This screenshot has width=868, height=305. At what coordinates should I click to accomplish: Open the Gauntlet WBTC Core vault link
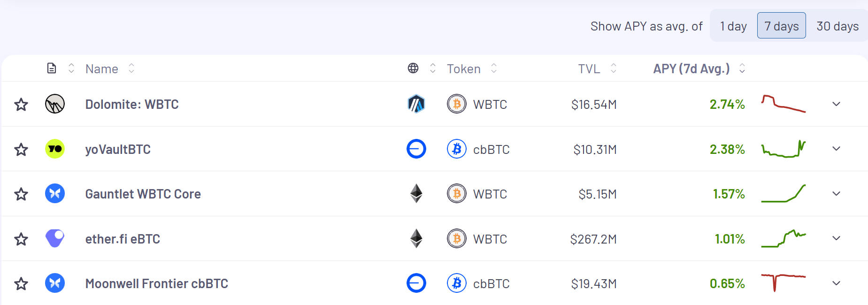tap(143, 194)
